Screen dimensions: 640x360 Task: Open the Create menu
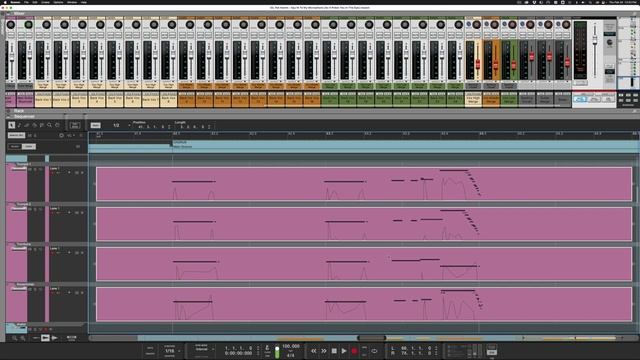tap(45, 2)
